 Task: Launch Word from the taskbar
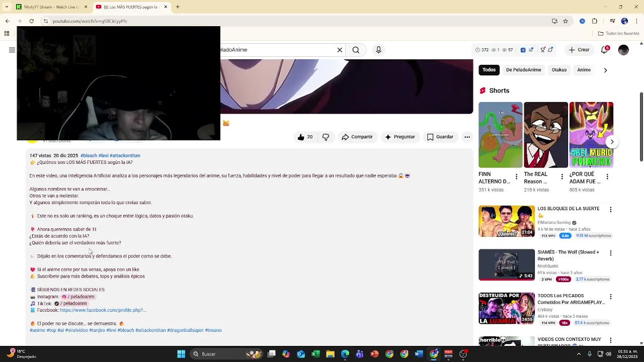point(419,354)
